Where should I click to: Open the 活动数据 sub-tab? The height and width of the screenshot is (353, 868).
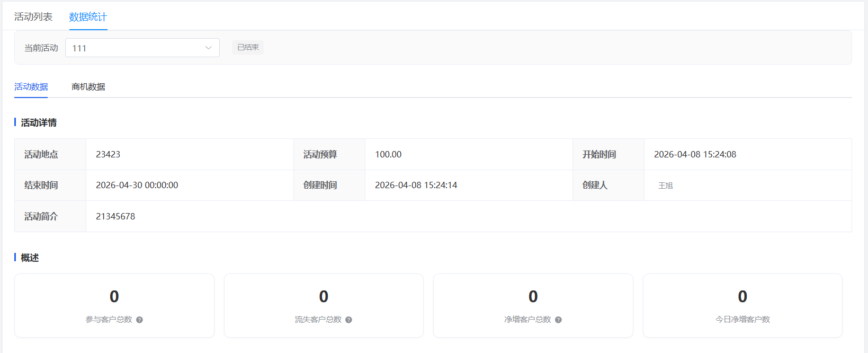[31, 87]
